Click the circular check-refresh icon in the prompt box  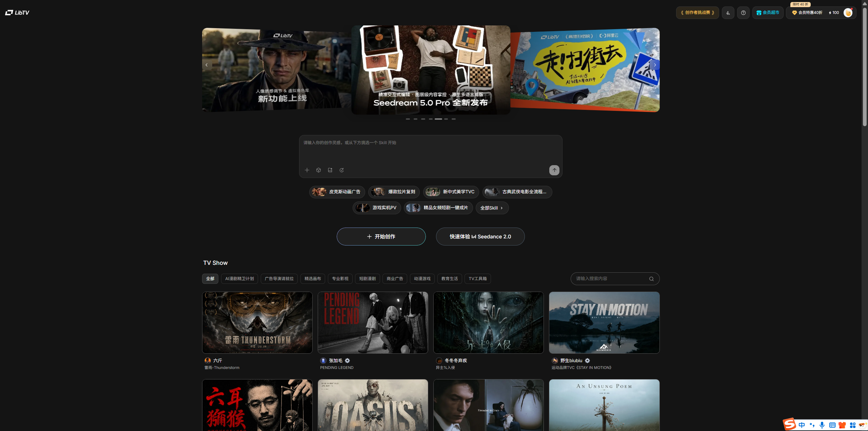coord(341,170)
